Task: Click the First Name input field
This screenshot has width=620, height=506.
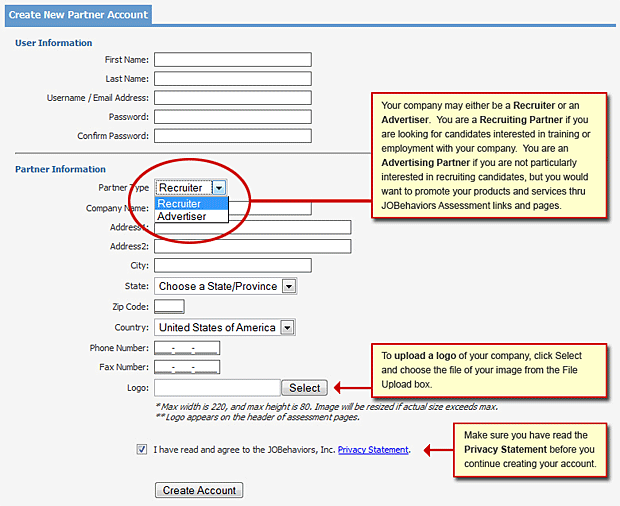Action: (x=232, y=60)
